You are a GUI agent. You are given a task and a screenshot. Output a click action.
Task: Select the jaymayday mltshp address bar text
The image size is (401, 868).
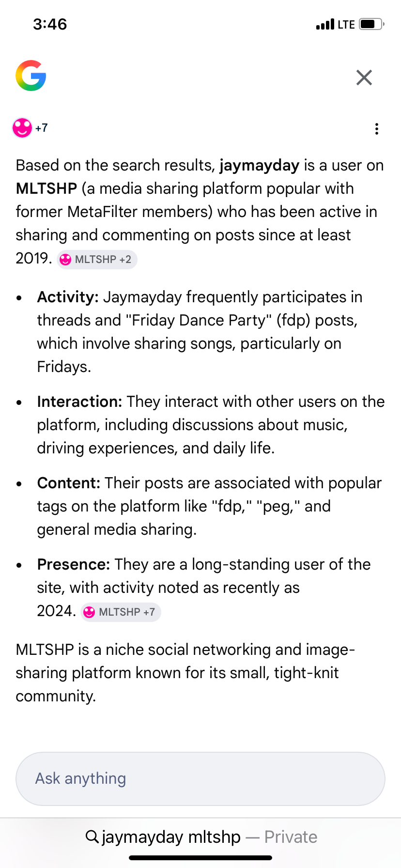tap(171, 837)
